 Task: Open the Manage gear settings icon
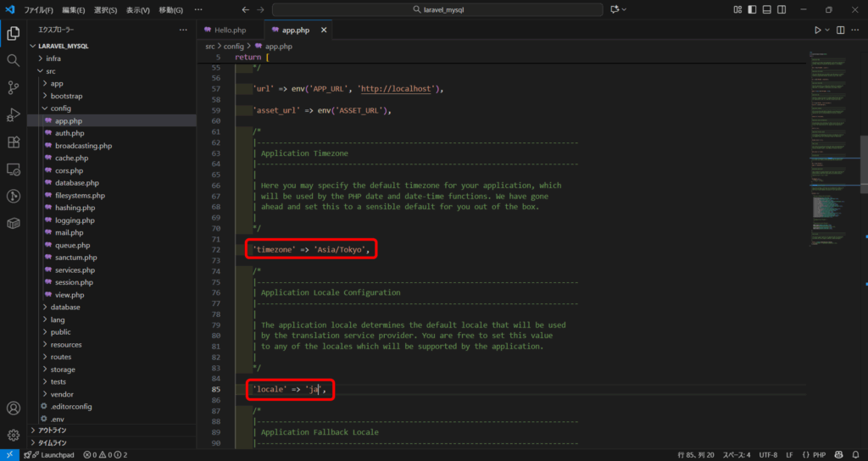click(x=14, y=436)
